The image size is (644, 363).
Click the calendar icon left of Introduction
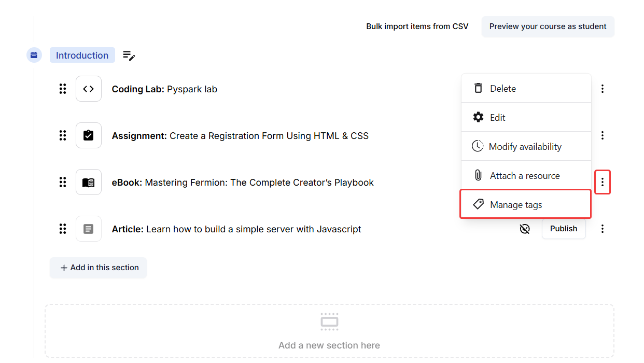[x=34, y=55]
